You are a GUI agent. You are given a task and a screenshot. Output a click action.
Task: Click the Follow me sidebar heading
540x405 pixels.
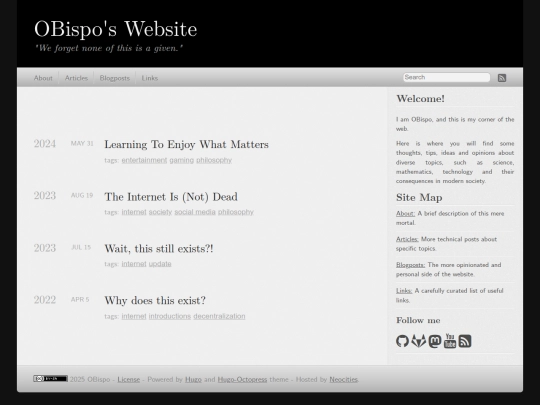pyautogui.click(x=418, y=321)
